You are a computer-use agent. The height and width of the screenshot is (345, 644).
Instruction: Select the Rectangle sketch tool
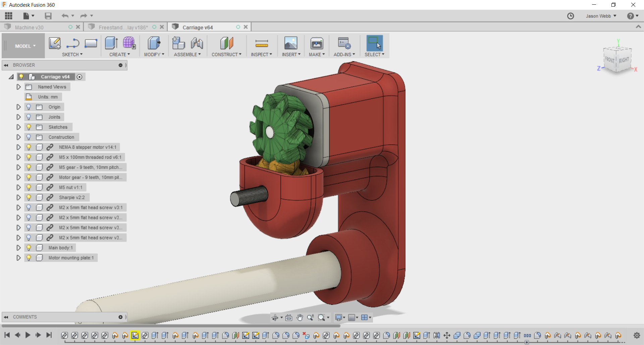pyautogui.click(x=91, y=43)
